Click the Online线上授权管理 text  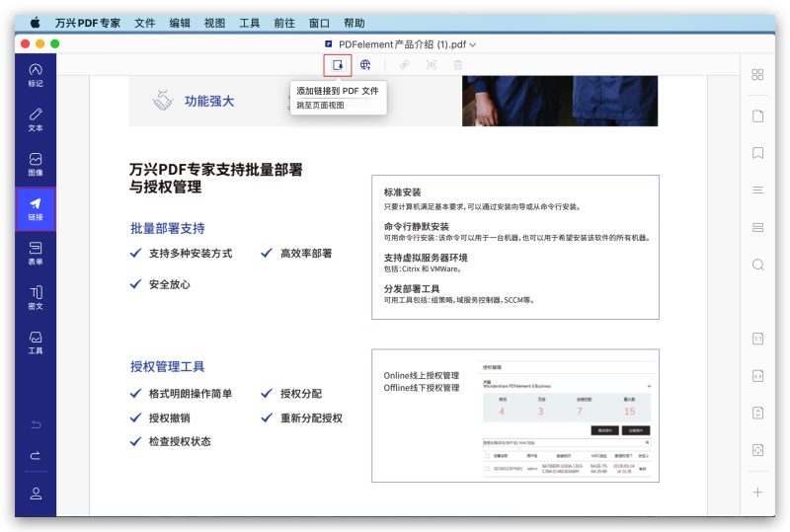click(x=422, y=375)
